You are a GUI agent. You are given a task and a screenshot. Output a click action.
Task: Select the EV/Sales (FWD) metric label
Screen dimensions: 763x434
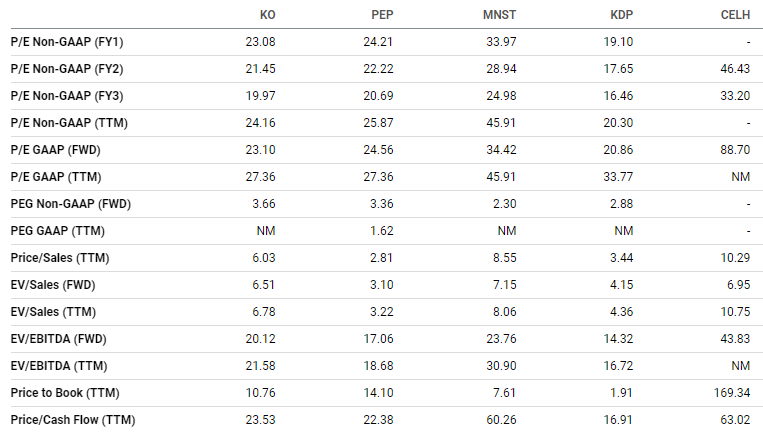pos(53,285)
